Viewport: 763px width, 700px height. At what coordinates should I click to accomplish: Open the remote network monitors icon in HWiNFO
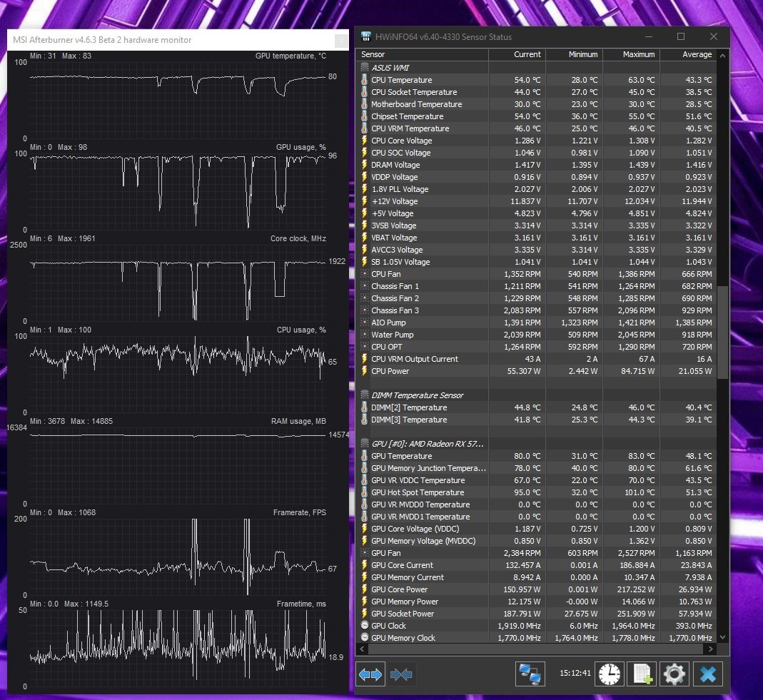click(x=530, y=674)
